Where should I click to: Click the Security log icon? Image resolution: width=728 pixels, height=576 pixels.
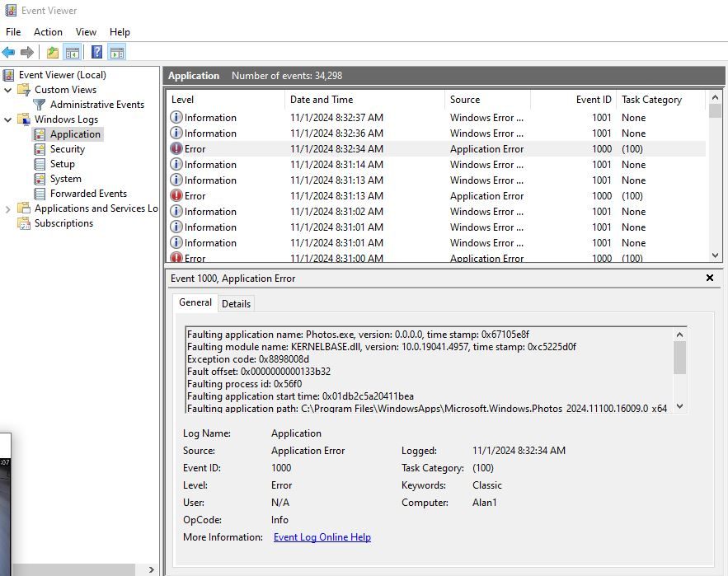tap(40, 149)
